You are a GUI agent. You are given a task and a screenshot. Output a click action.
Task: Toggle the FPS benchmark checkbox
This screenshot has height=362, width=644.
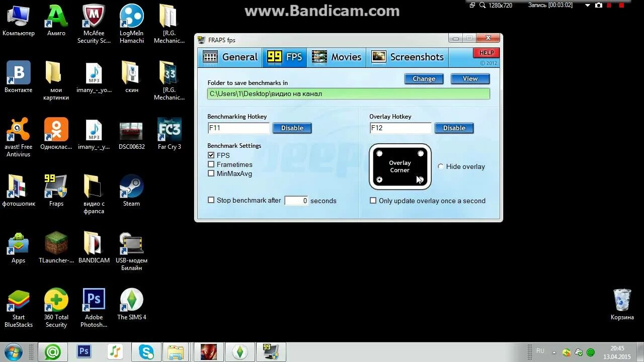(x=211, y=155)
